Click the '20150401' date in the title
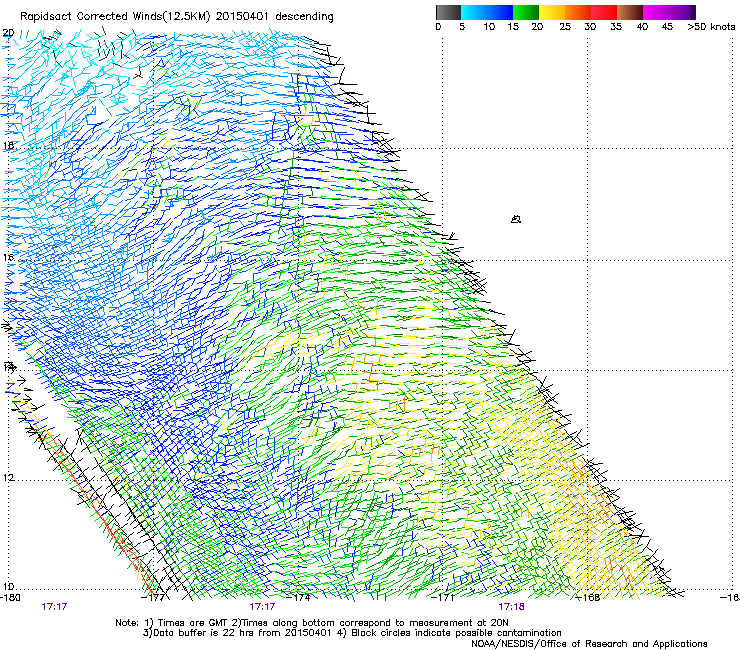The height and width of the screenshot is (650, 740). (x=242, y=16)
